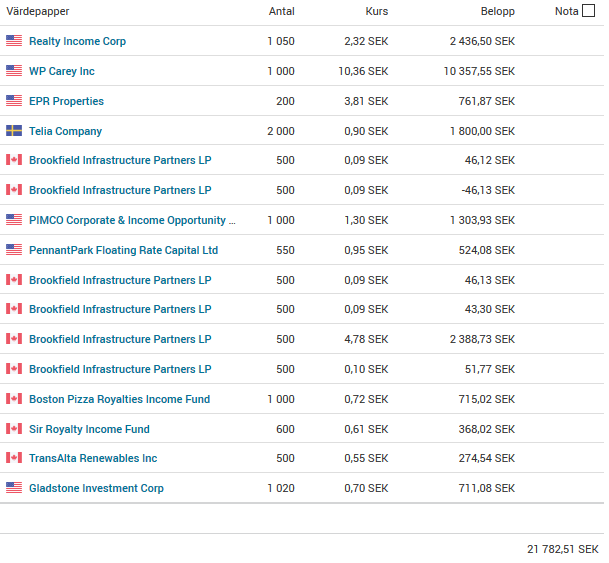The width and height of the screenshot is (609, 563).
Task: Click the Kurs column header
Action: pyautogui.click(x=377, y=11)
